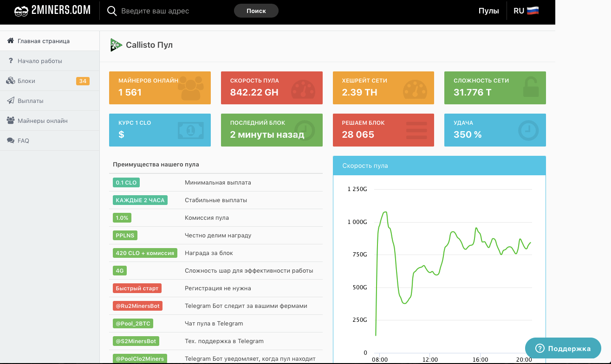The height and width of the screenshot is (364, 611).
Task: Click Регистрация не нужна text
Action: coord(218,288)
